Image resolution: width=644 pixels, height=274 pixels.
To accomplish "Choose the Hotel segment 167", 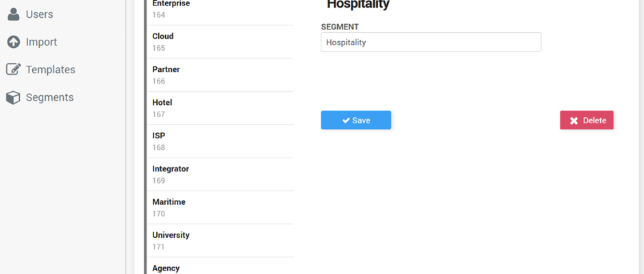I will pos(220,108).
